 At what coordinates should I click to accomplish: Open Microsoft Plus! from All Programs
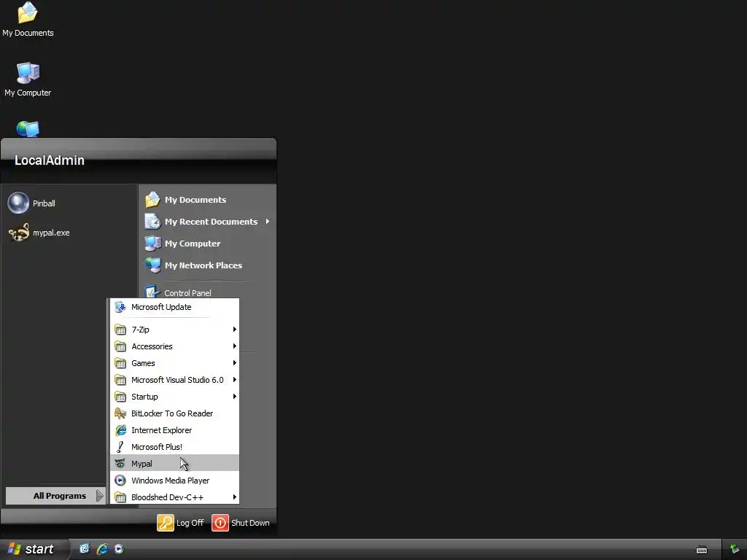pos(174,447)
